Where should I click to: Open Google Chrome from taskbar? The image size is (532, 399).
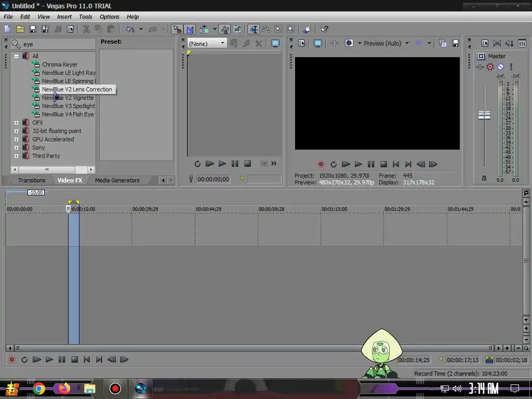38,389
